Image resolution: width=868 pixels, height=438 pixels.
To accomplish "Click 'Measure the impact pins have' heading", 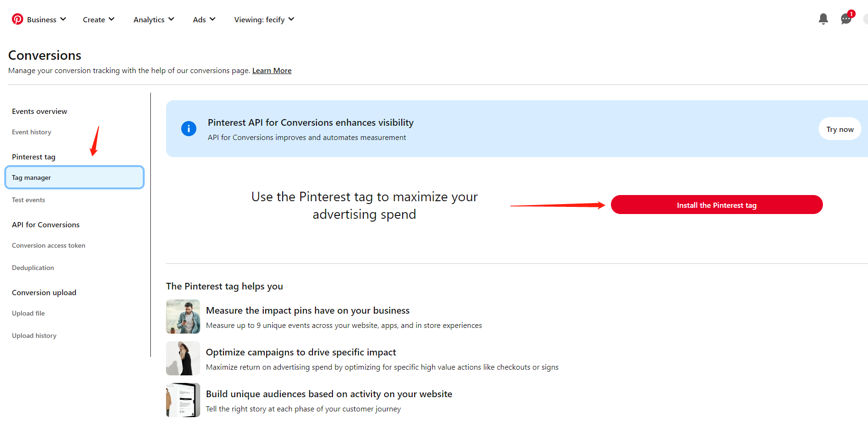I will click(308, 311).
